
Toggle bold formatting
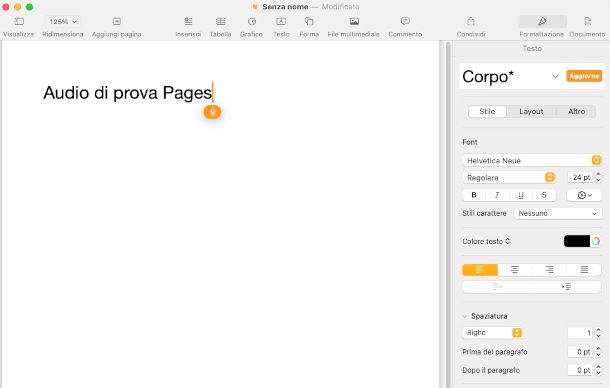474,195
